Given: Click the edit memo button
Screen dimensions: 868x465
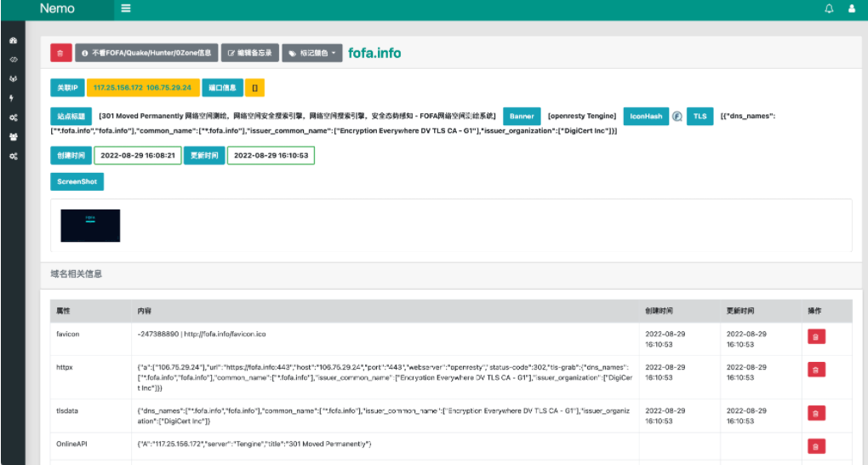Looking at the screenshot, I should point(250,53).
